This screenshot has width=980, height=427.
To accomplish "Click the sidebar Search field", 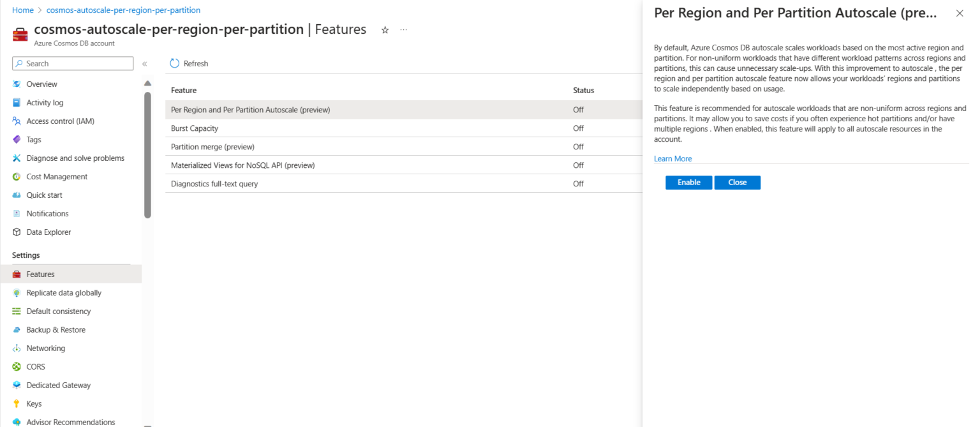I will 72,63.
